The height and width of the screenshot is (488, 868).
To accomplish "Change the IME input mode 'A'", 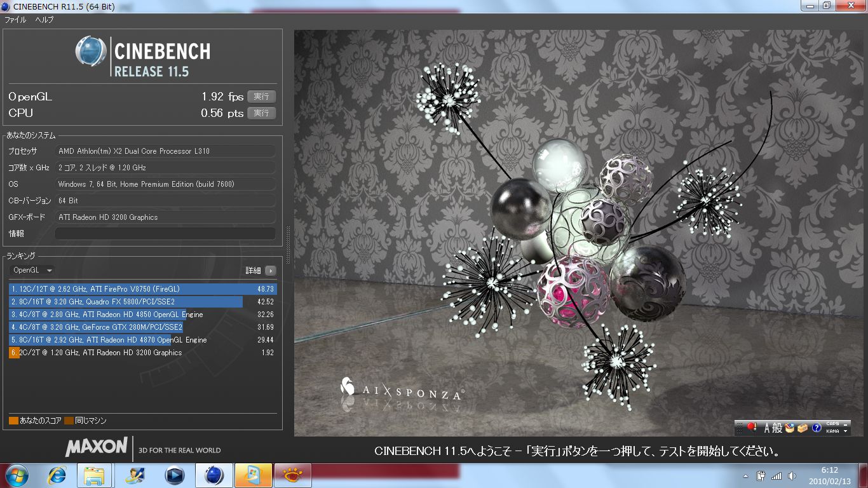I will click(x=767, y=428).
